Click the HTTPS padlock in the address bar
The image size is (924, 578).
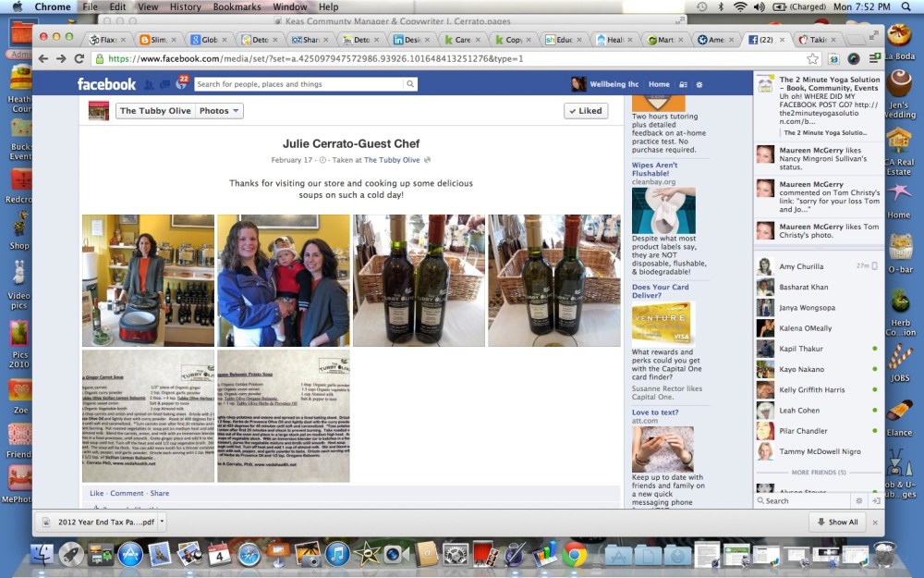click(100, 57)
